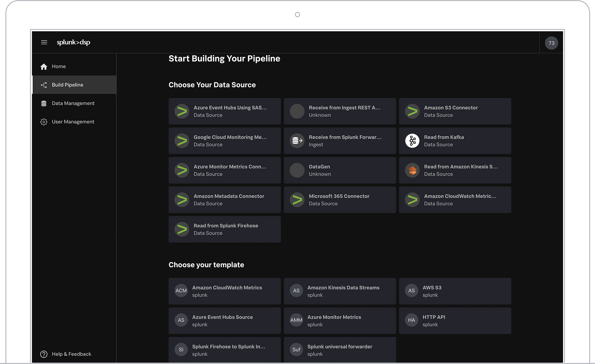Select Microsoft 365 Connector card title
Screen dimensions: 595x364
tap(339, 196)
